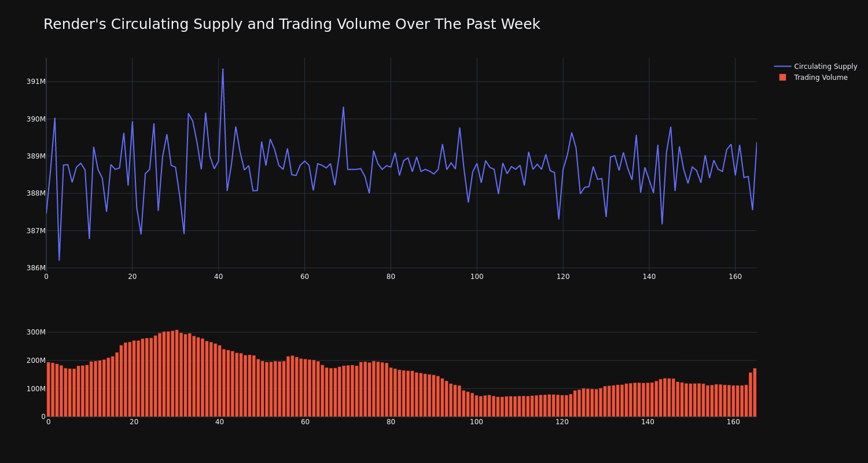Click the 40 tick on volume chart x-axis

pyautogui.click(x=219, y=422)
